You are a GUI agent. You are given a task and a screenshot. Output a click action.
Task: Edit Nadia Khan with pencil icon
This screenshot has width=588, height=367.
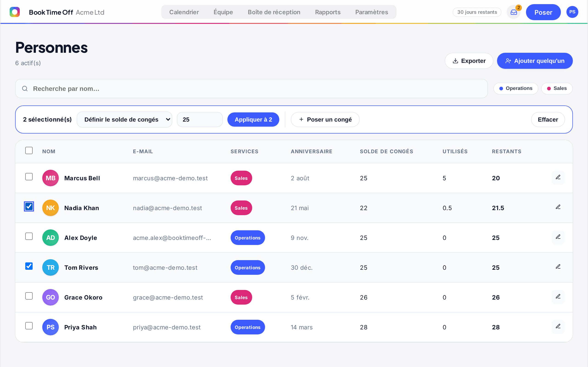(558, 208)
